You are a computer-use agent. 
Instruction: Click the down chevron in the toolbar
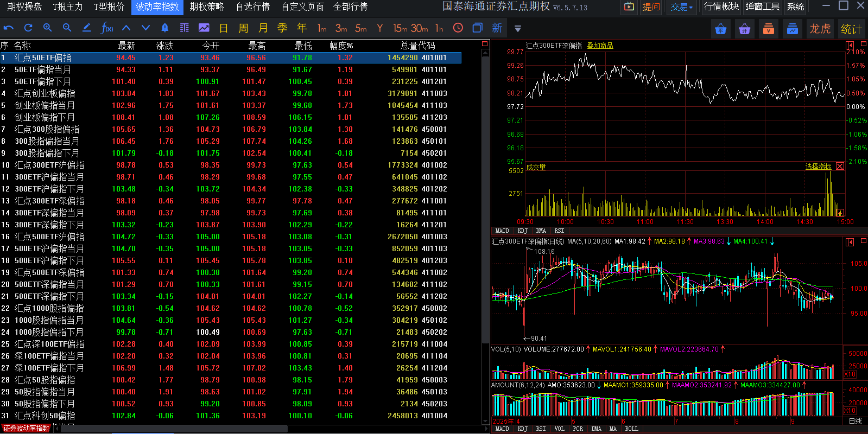(145, 28)
